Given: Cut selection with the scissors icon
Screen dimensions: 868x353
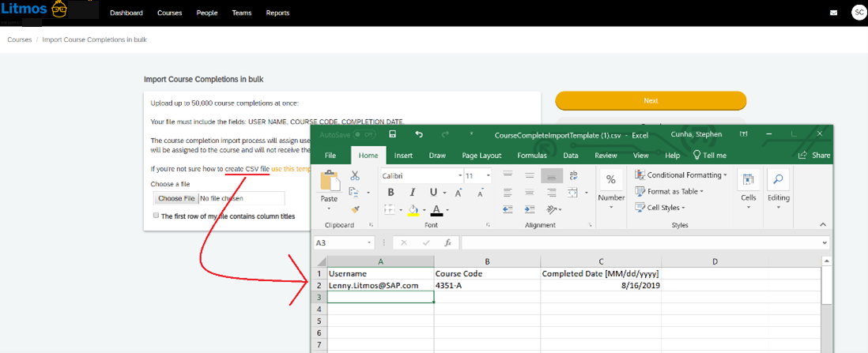Looking at the screenshot, I should pyautogui.click(x=355, y=175).
